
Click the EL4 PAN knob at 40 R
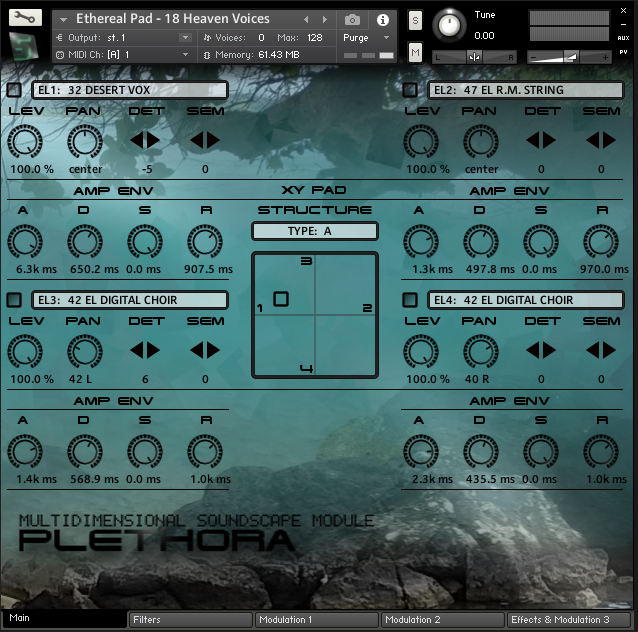(481, 351)
